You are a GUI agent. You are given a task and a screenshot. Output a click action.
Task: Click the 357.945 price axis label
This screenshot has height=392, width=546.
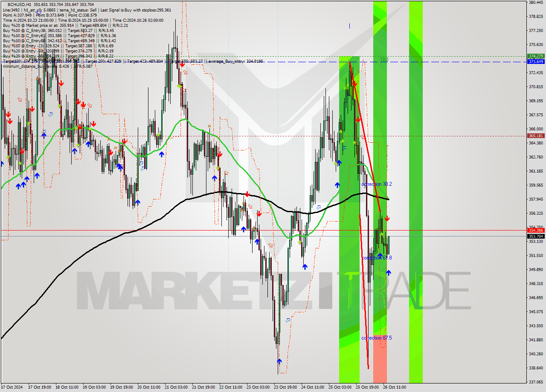pyautogui.click(x=536, y=199)
